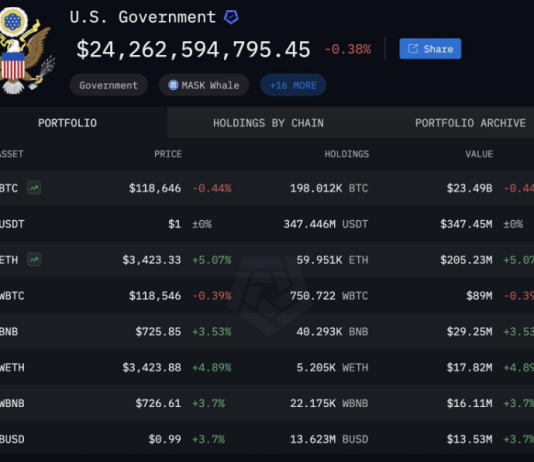The width and height of the screenshot is (534, 462).
Task: Click the 40.293K BNB holdings
Action: [332, 332]
